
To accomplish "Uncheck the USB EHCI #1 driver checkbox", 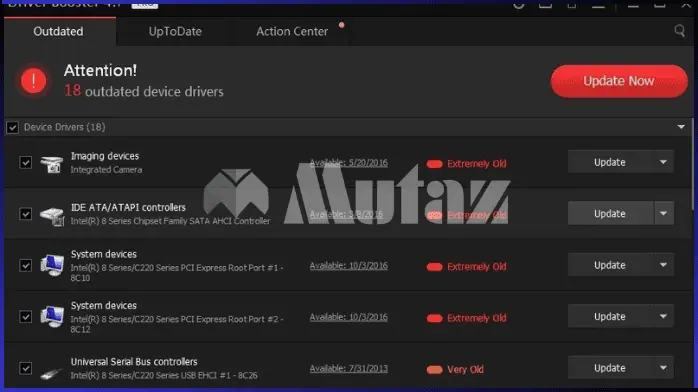I will (25, 368).
